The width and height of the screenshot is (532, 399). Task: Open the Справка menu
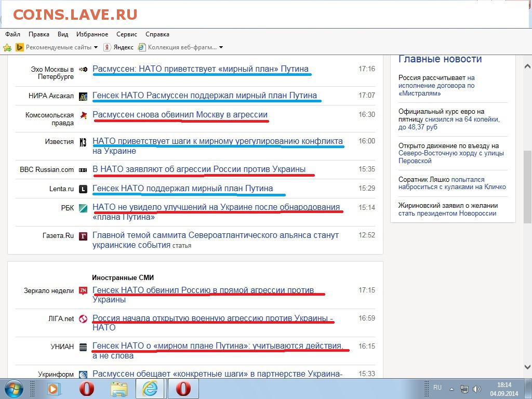pyautogui.click(x=157, y=34)
